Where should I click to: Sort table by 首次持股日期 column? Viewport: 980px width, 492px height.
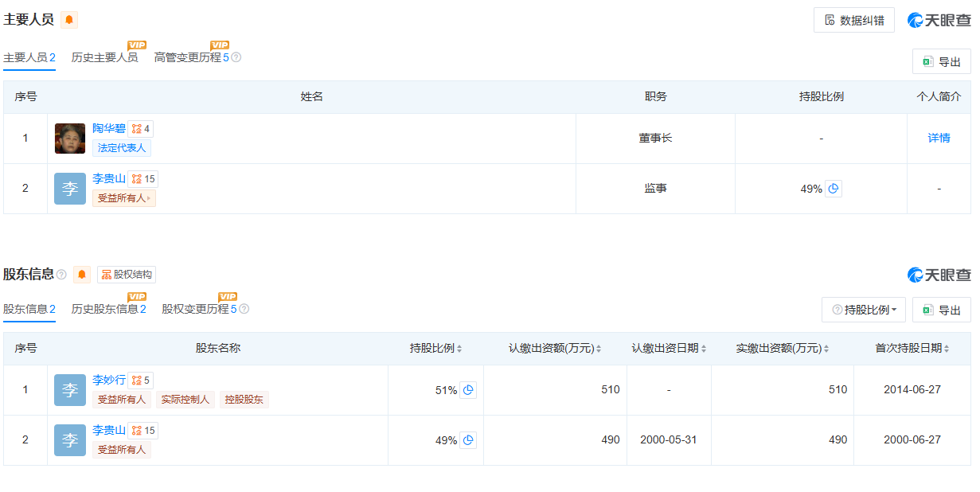pyautogui.click(x=912, y=349)
